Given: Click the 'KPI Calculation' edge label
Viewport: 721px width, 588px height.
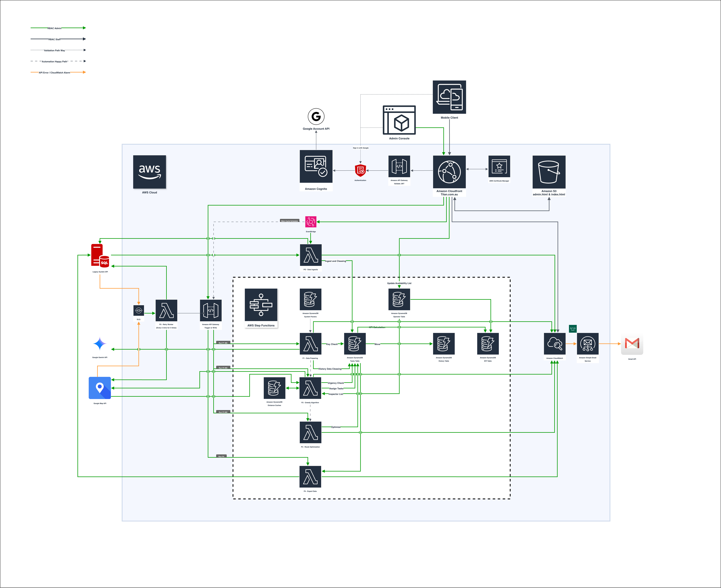Looking at the screenshot, I should tap(377, 327).
